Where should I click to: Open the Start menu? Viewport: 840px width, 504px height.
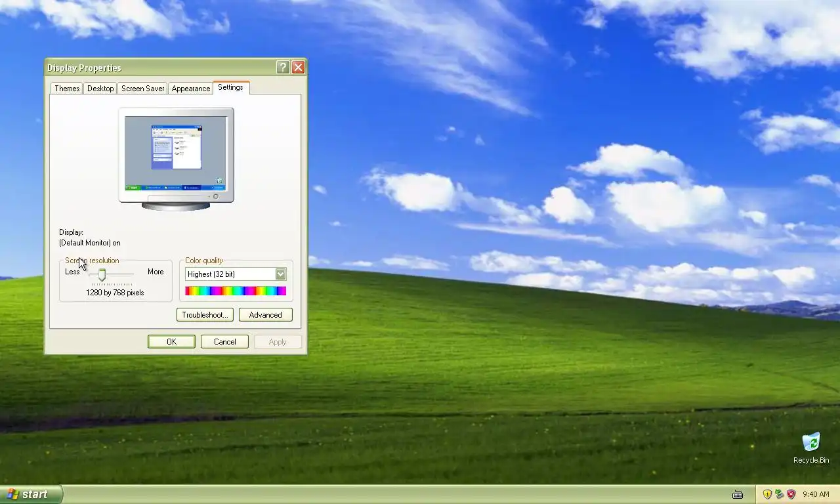(31, 494)
